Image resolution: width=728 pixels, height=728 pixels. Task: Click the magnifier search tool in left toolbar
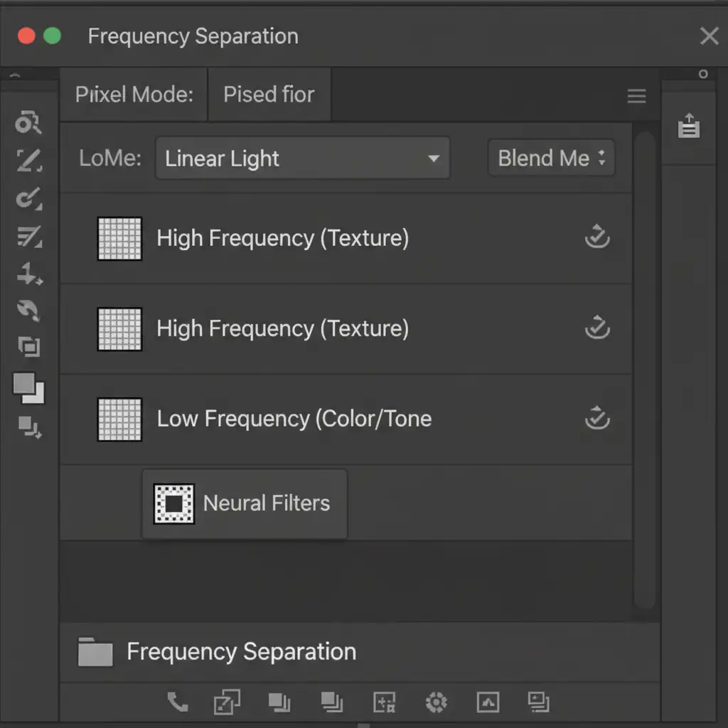click(28, 123)
